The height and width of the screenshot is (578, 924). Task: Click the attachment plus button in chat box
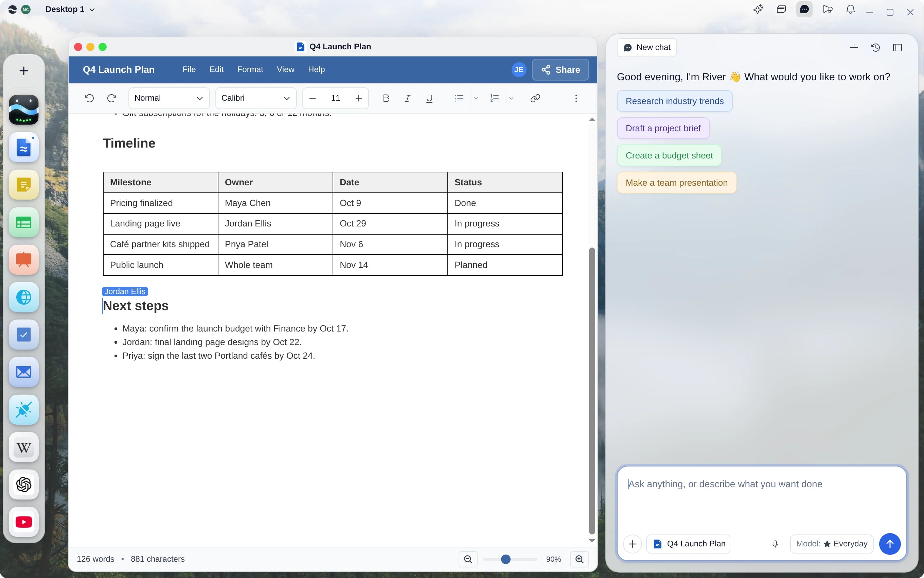click(632, 544)
